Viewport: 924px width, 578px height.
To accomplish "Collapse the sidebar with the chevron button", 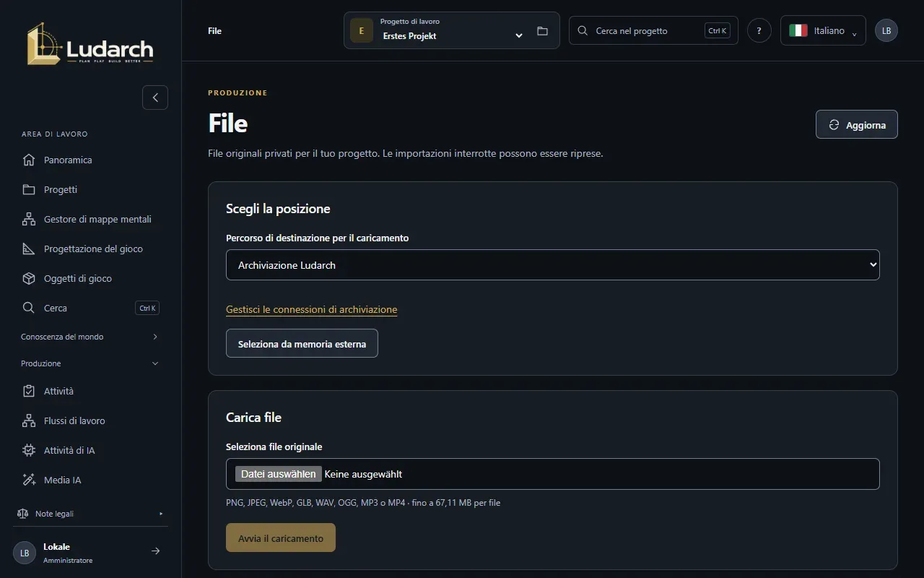I will coord(155,98).
